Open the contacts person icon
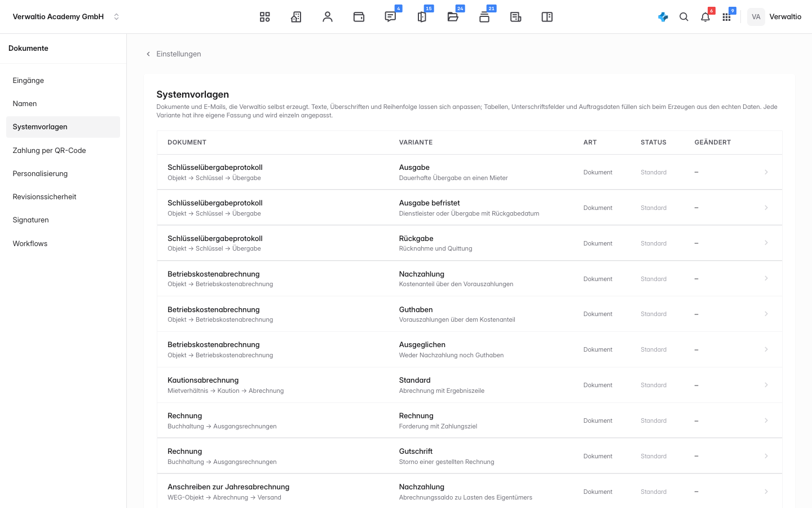Image resolution: width=812 pixels, height=508 pixels. (328, 17)
